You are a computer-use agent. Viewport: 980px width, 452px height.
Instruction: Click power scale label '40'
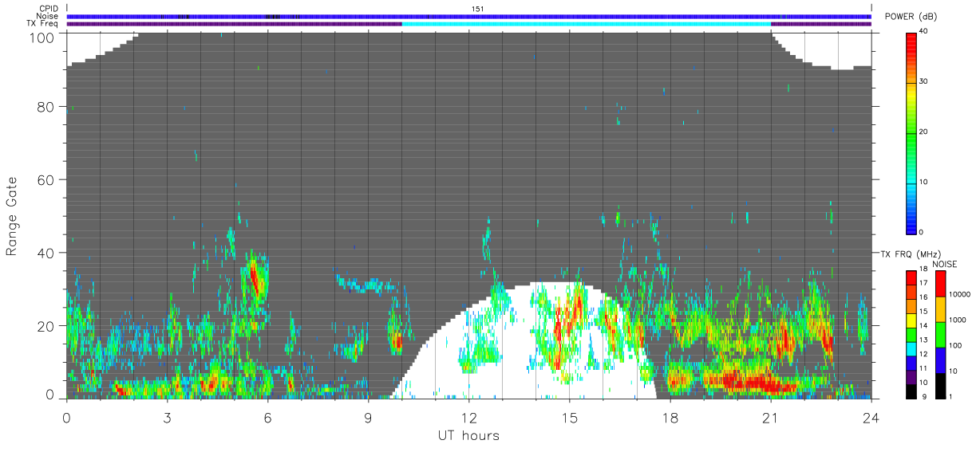click(x=924, y=31)
